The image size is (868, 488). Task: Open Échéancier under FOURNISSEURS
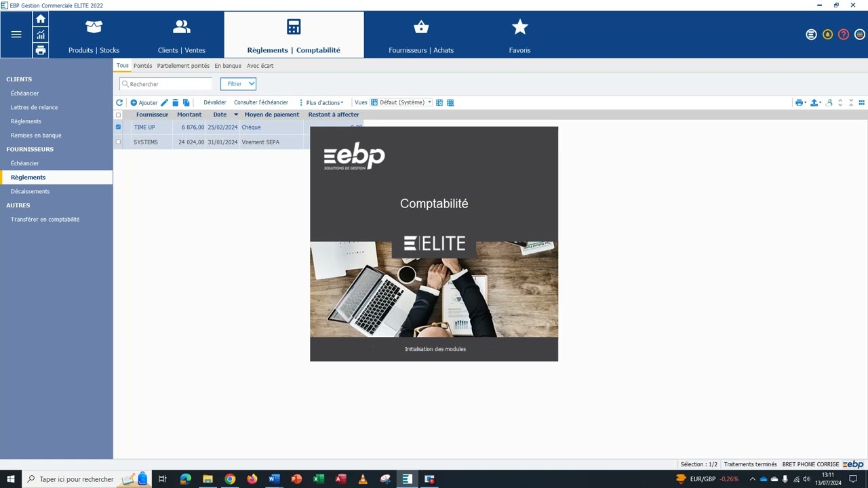click(x=25, y=163)
